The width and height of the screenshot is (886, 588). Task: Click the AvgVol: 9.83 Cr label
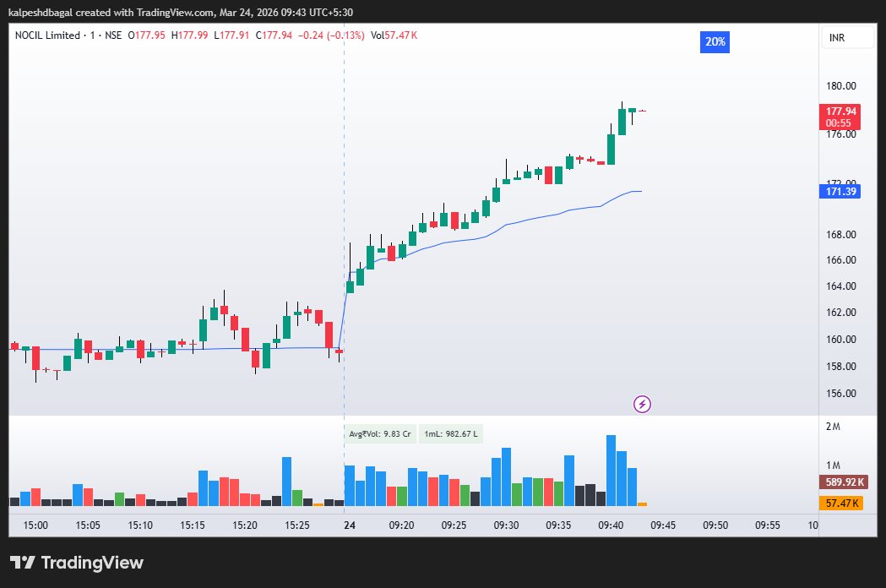point(380,433)
